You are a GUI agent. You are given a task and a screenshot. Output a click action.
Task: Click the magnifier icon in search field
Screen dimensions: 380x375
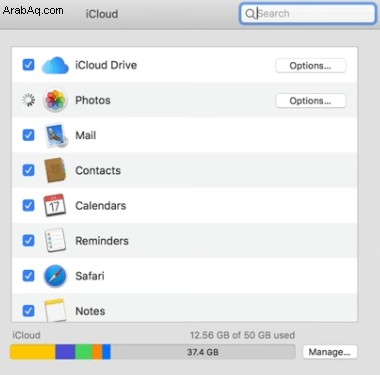click(x=250, y=14)
